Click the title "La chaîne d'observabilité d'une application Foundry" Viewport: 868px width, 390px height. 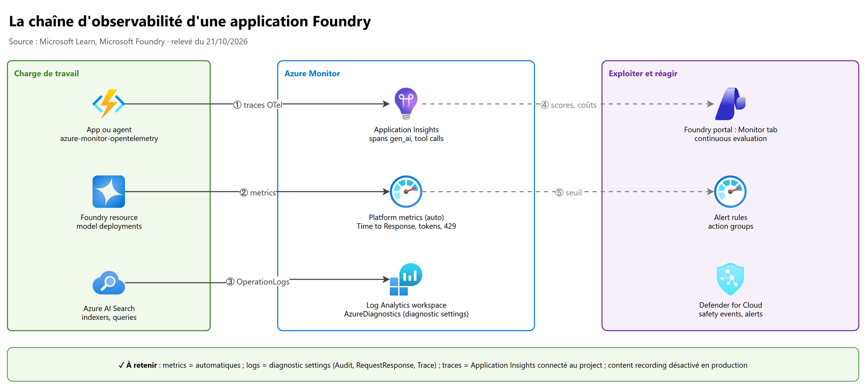pos(190,21)
